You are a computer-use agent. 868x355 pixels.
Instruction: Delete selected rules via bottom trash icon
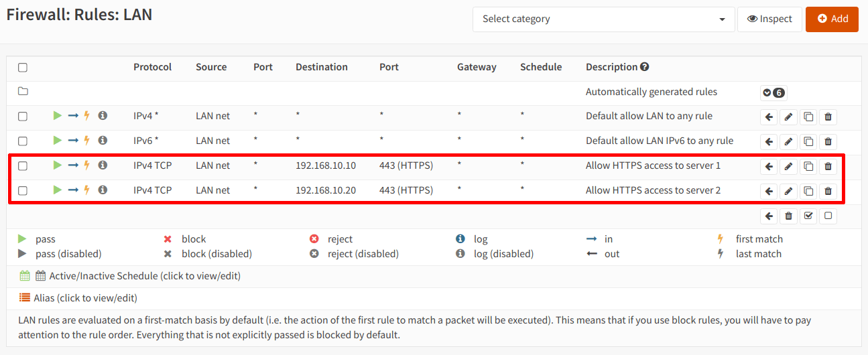pos(788,216)
